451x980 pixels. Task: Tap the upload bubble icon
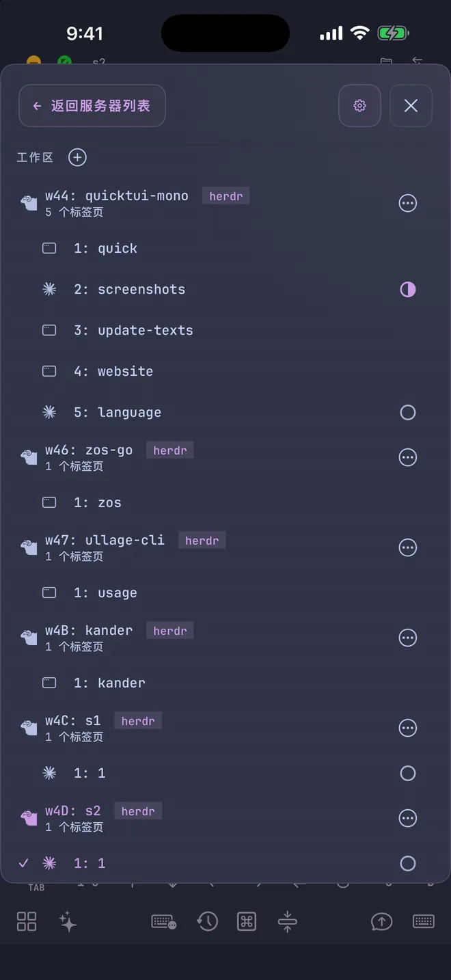(x=381, y=921)
